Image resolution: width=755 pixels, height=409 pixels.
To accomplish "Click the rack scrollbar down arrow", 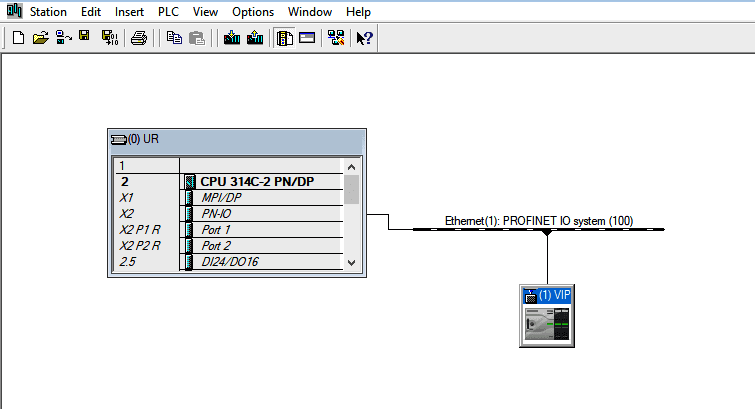I will click(351, 263).
